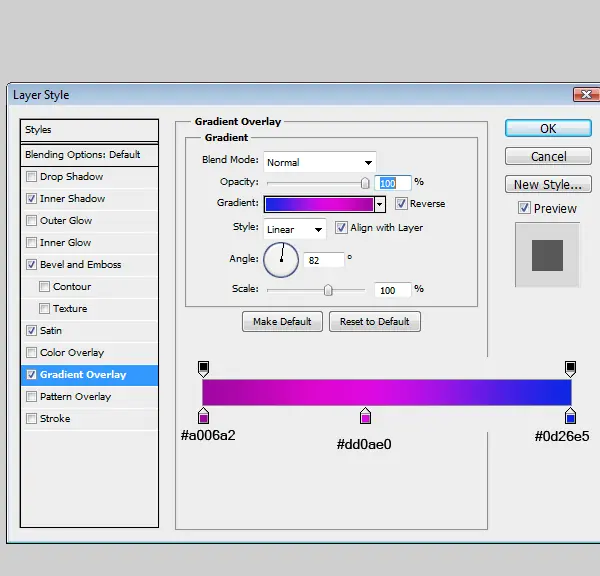The height and width of the screenshot is (576, 600).
Task: Click the gray style preview thumbnail
Action: pyautogui.click(x=547, y=255)
